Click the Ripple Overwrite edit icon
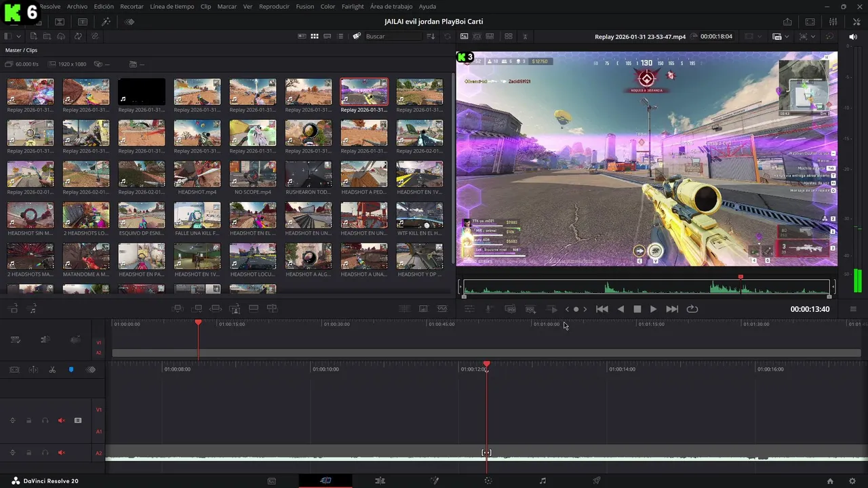The width and height of the screenshot is (868, 488). [216, 308]
